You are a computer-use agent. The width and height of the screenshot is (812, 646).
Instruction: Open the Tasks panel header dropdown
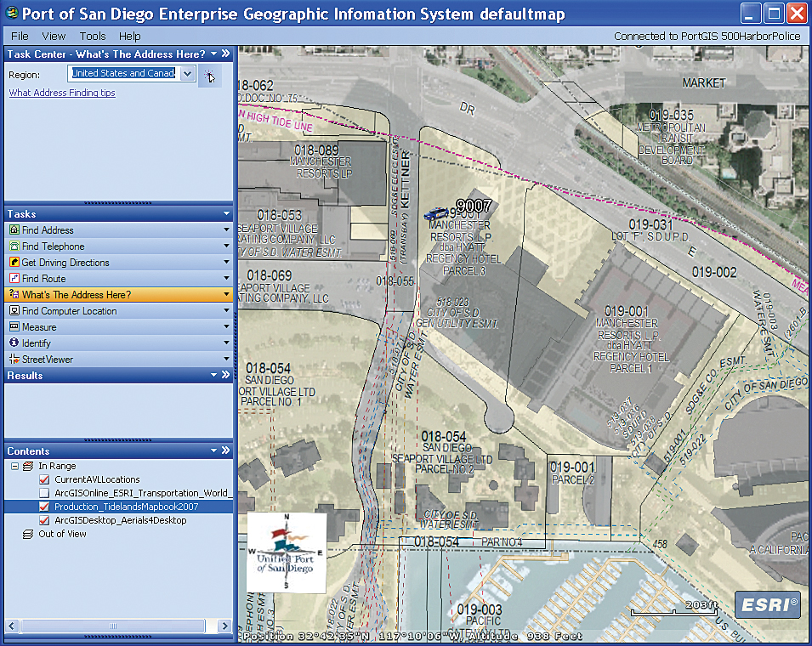pyautogui.click(x=226, y=214)
